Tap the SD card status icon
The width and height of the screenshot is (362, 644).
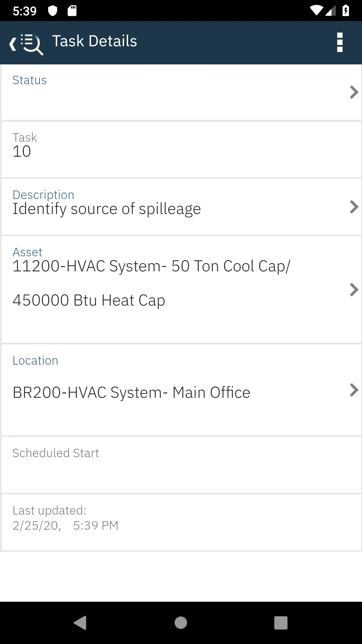point(72,11)
